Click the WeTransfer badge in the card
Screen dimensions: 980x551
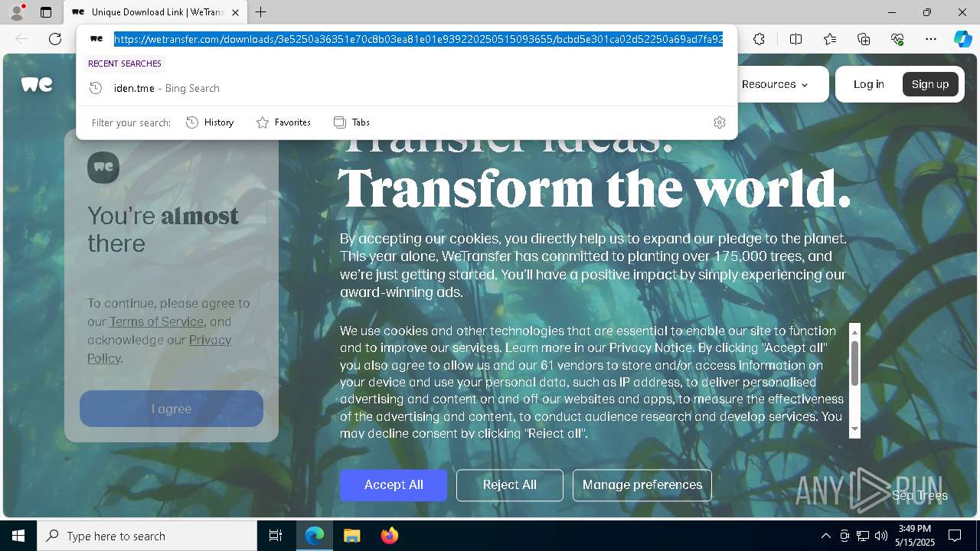103,167
